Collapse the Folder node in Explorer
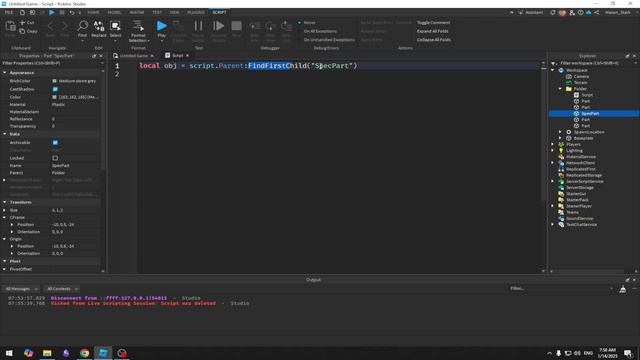The image size is (640, 360). point(560,89)
